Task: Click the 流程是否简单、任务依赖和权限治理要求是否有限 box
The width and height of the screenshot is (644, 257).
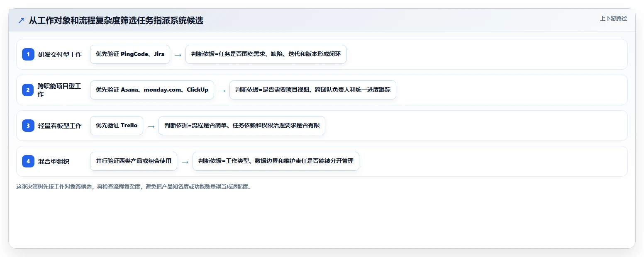Action: [x=242, y=126]
